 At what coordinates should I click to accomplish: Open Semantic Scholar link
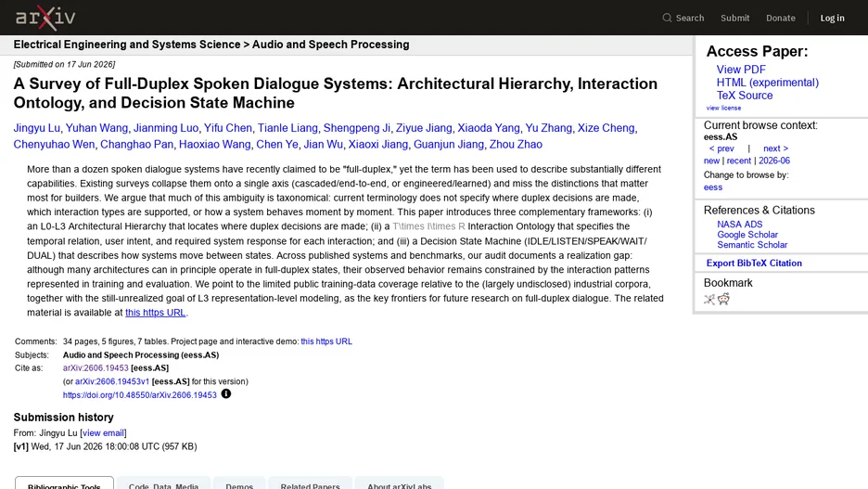pyautogui.click(x=752, y=245)
